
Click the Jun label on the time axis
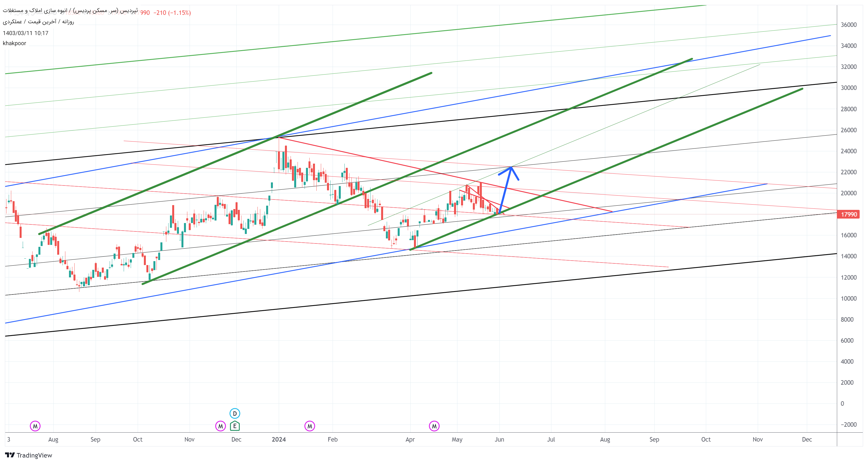499,439
